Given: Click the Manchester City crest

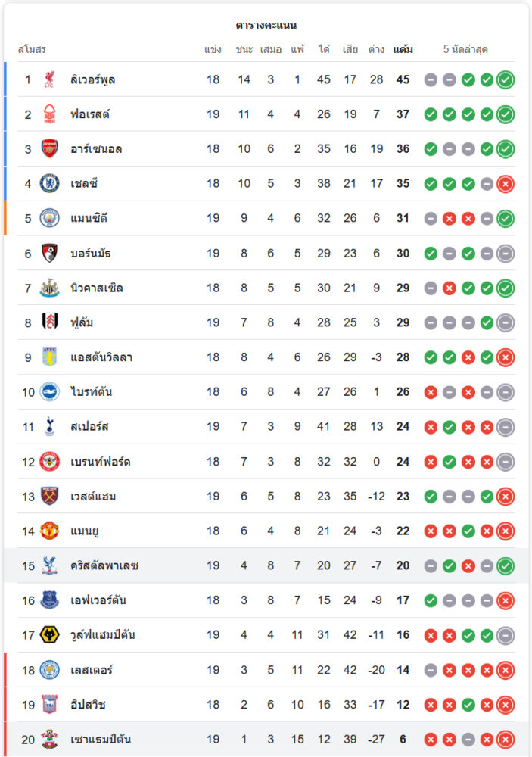Looking at the screenshot, I should pyautogui.click(x=49, y=218).
